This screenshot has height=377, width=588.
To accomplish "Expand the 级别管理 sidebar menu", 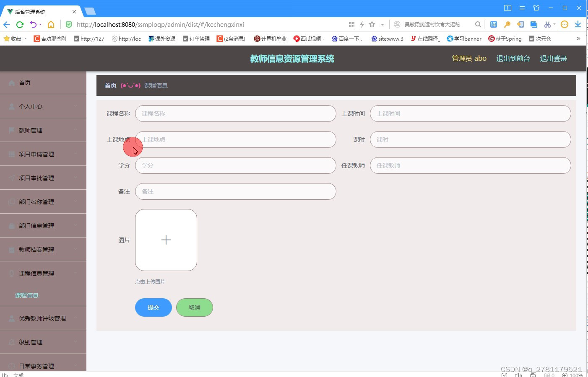I will coord(43,342).
